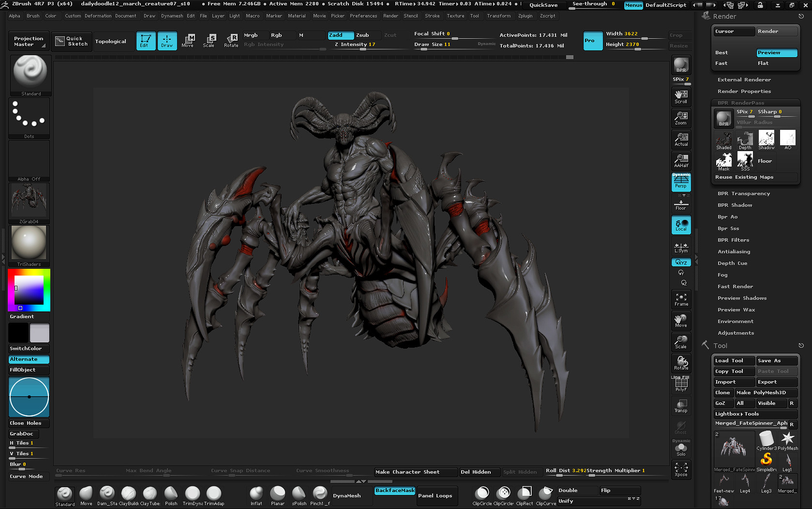Expand BPR Transparency section
This screenshot has height=509, width=812.
743,194
